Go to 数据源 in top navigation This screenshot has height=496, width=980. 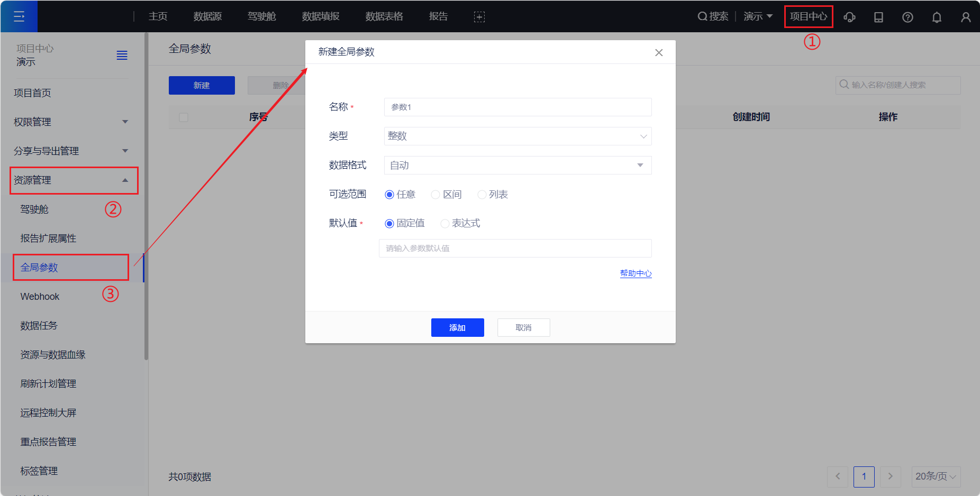207,16
